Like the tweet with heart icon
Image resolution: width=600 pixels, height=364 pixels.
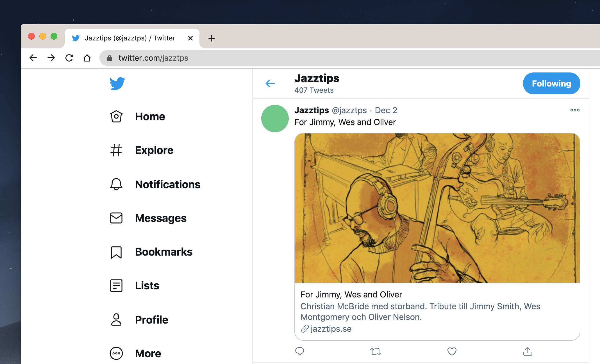coord(452,351)
